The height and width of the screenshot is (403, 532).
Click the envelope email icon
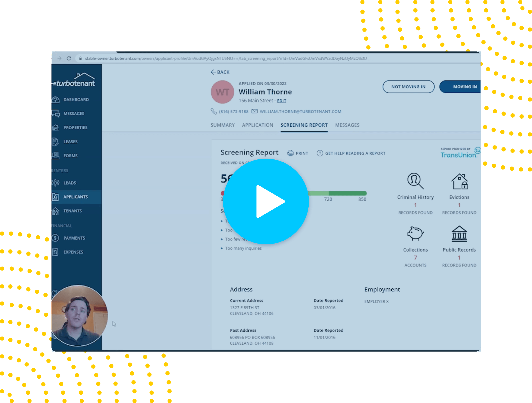coord(254,111)
